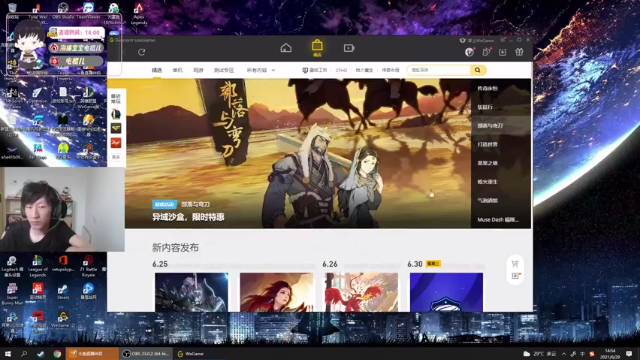640x360 pixels.
Task: Open the 6.26 red phoenix game thumbnail
Action: pyautogui.click(x=361, y=292)
